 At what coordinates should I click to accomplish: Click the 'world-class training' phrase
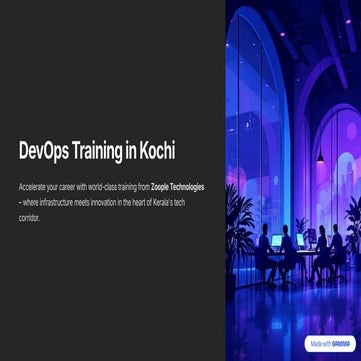coord(110,187)
